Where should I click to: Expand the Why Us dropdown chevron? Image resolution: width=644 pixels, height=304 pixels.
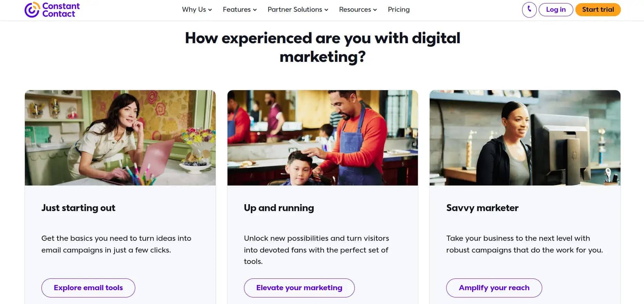(x=210, y=10)
